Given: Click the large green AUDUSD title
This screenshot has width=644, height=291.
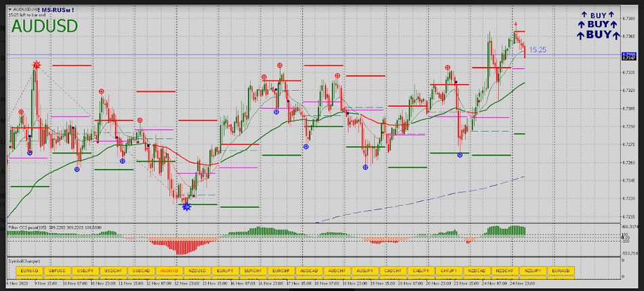Looking at the screenshot, I should (x=44, y=26).
